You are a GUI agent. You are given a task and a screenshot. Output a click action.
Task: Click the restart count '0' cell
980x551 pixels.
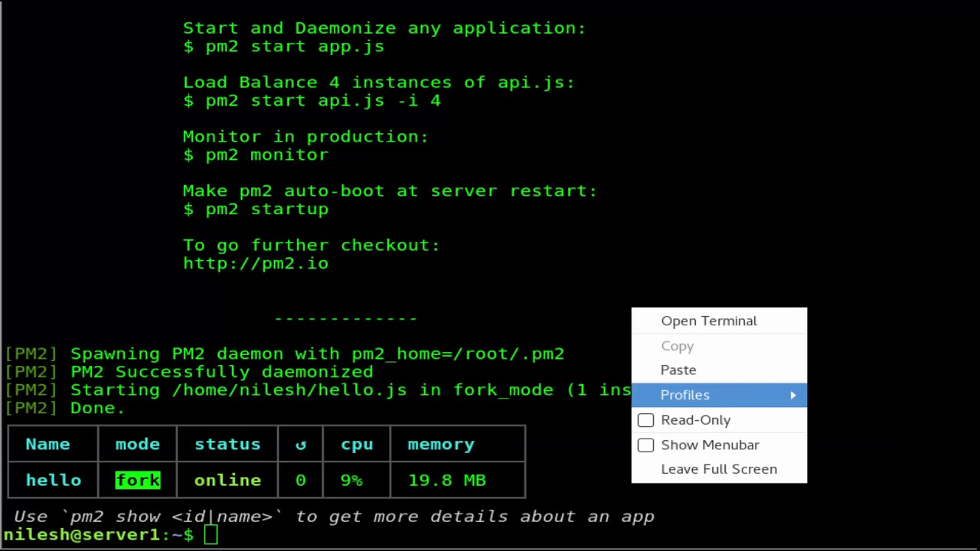(x=300, y=480)
